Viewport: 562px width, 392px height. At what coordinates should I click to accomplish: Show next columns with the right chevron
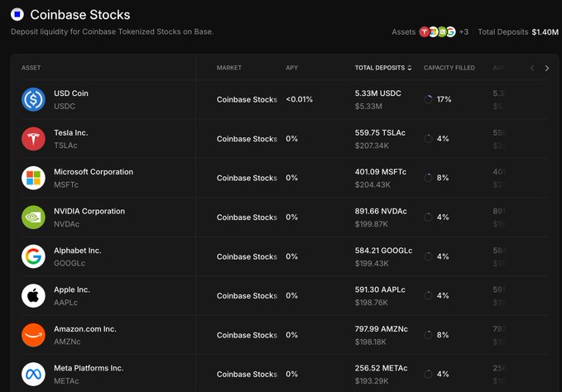(546, 68)
